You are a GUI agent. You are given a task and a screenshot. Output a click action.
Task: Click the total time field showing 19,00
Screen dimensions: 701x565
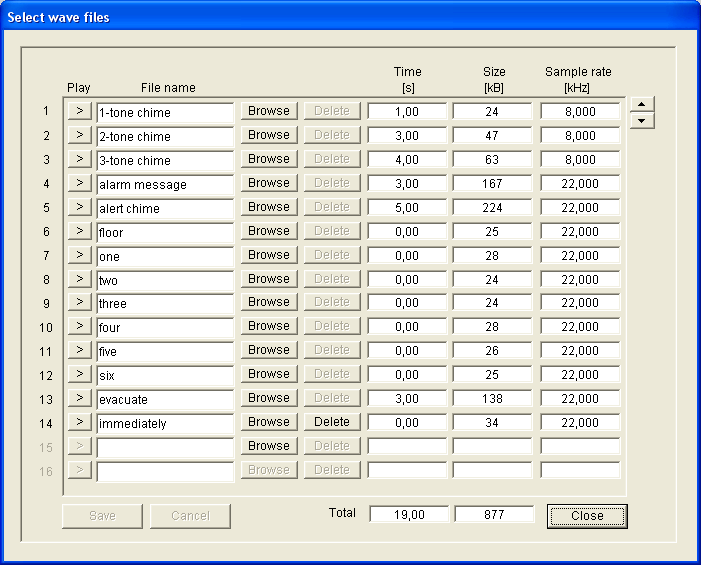[x=409, y=514]
